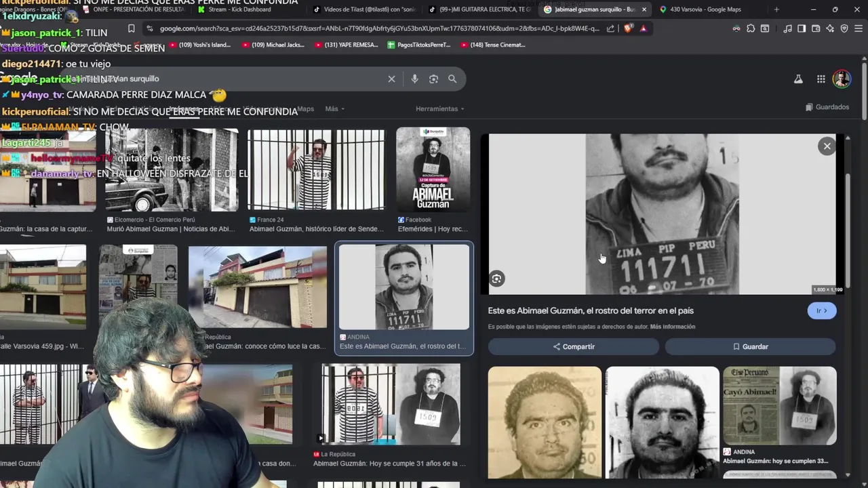Screen dimensions: 868x488
Task: Open the sepia face related image
Action: click(545, 422)
